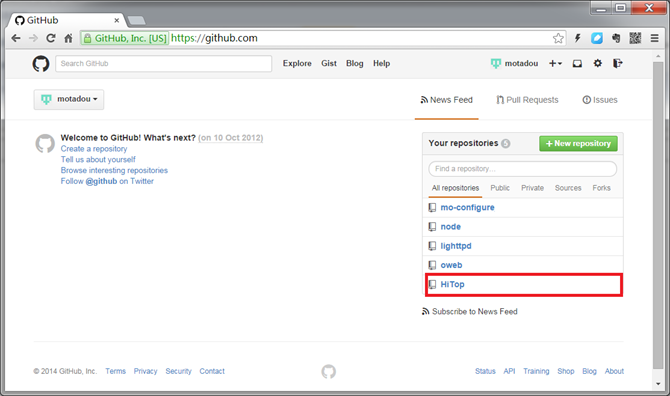Open the footer Status link
Image resolution: width=670 pixels, height=396 pixels.
485,371
